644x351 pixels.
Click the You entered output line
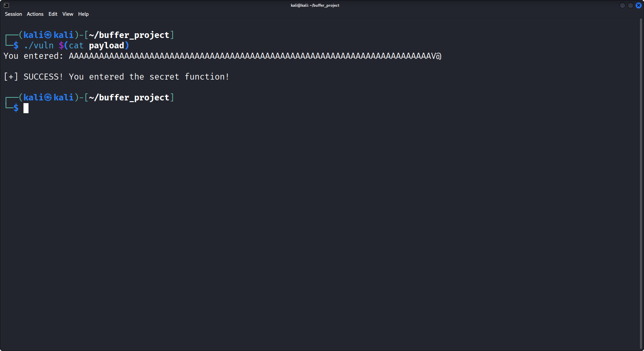pos(34,56)
